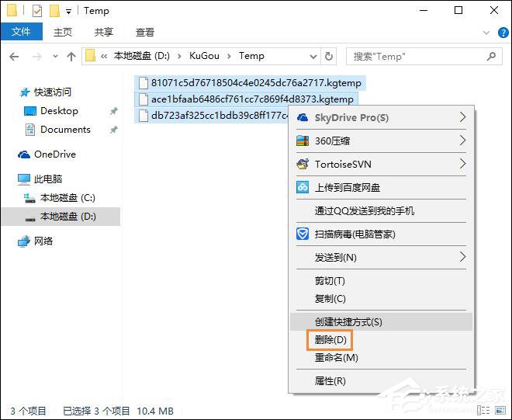This screenshot has width=512, height=420.
Task: Open the recent locations dropdown arrow
Action: [55, 57]
